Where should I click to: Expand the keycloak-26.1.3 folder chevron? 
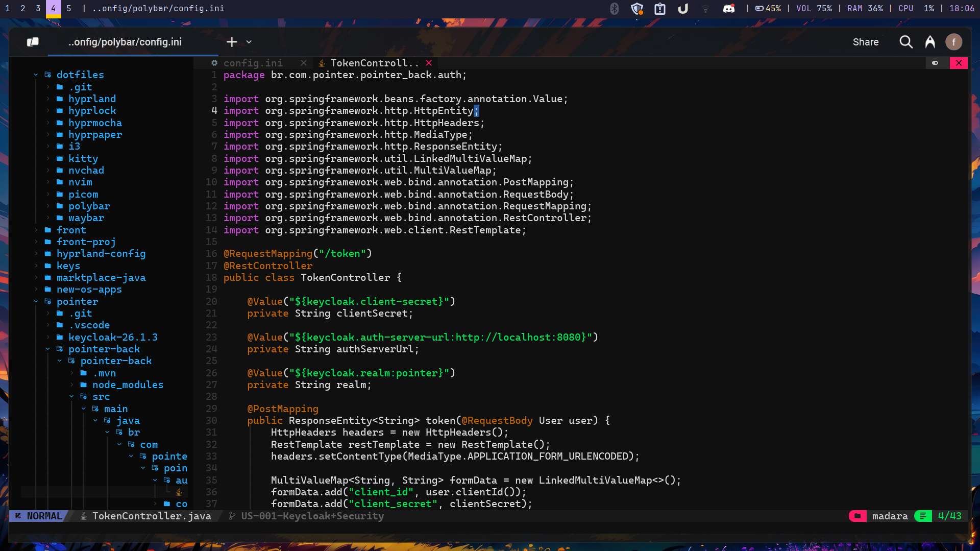click(48, 338)
